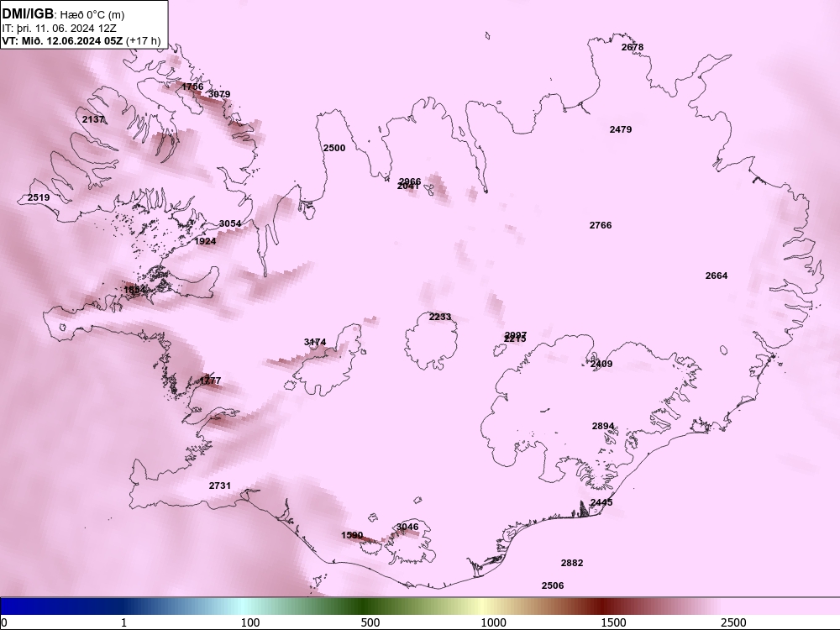The height and width of the screenshot is (630, 840).
Task: Click the 2882 value offshore to the south
Action: (x=571, y=563)
